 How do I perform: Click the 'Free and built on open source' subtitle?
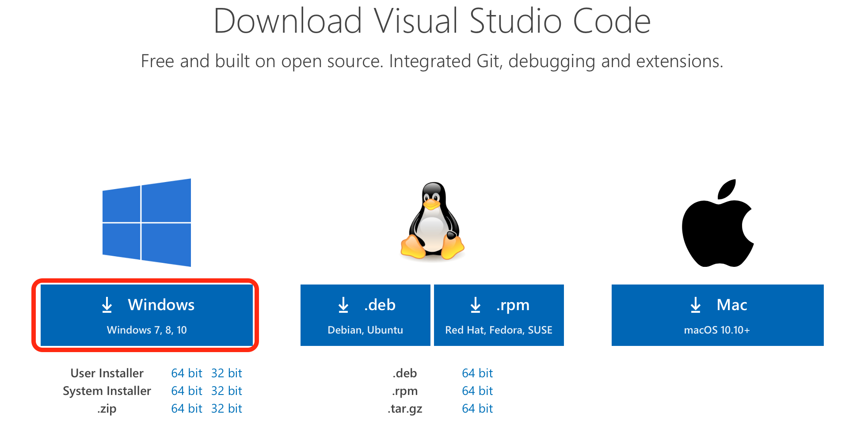click(432, 61)
